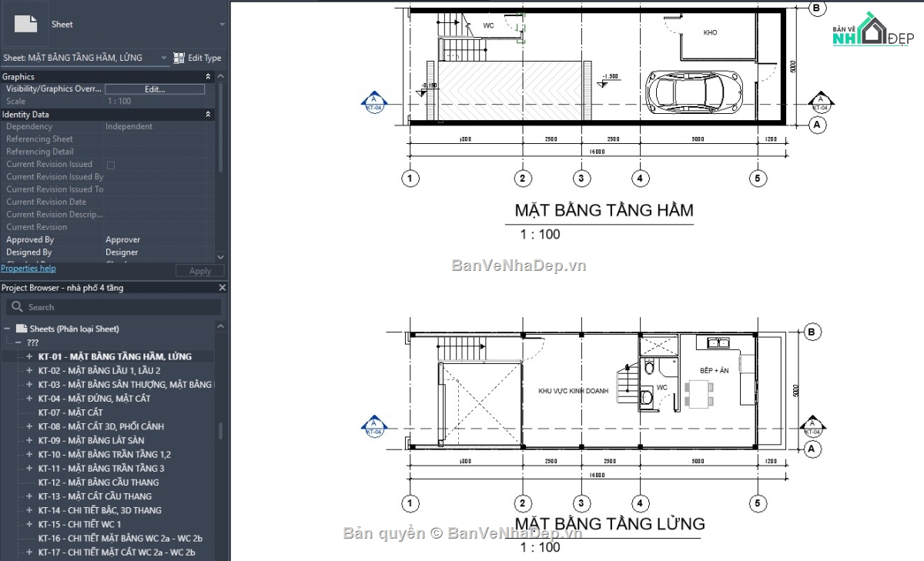Select grid bubble 2 under the TẦNG LỬNG plan
The image size is (924, 561).
pos(523,504)
